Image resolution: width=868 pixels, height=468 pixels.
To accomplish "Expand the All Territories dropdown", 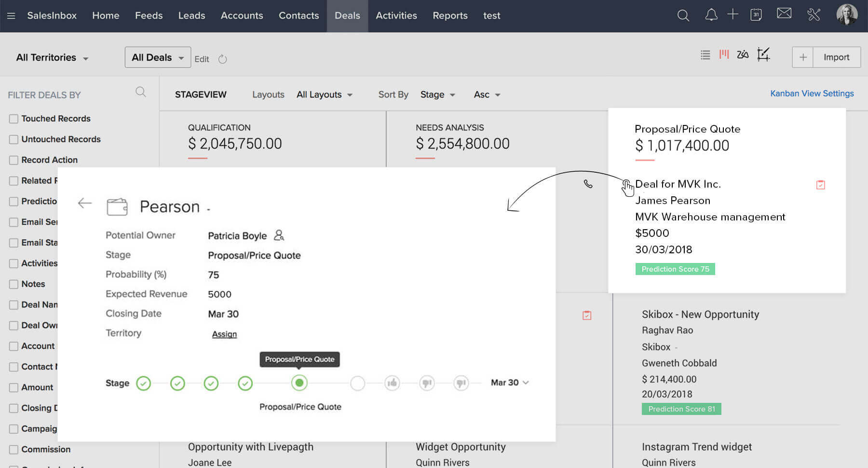I will pyautogui.click(x=52, y=58).
